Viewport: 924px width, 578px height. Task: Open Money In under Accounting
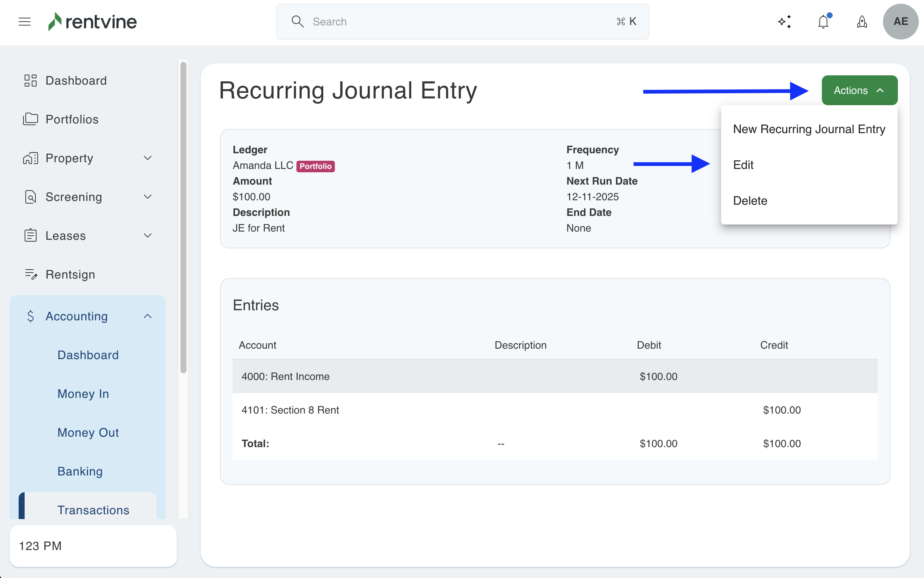[83, 394]
